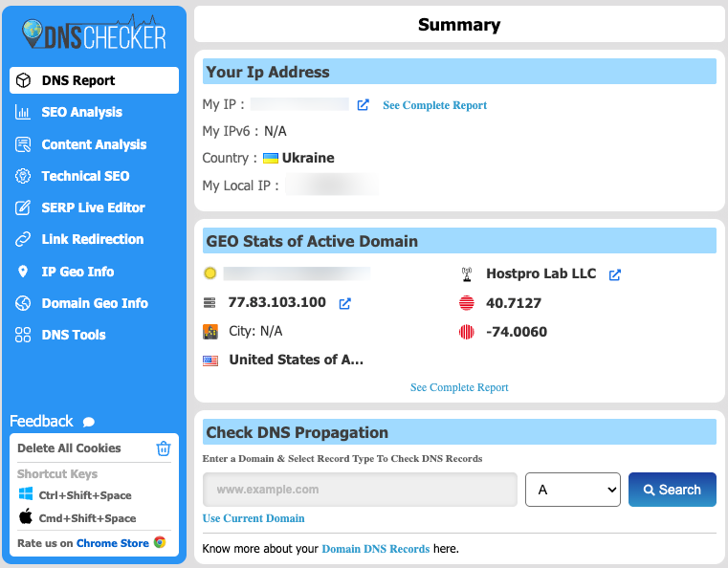This screenshot has width=728, height=568.
Task: Click the IP Geo Info pin icon
Action: pyautogui.click(x=23, y=272)
